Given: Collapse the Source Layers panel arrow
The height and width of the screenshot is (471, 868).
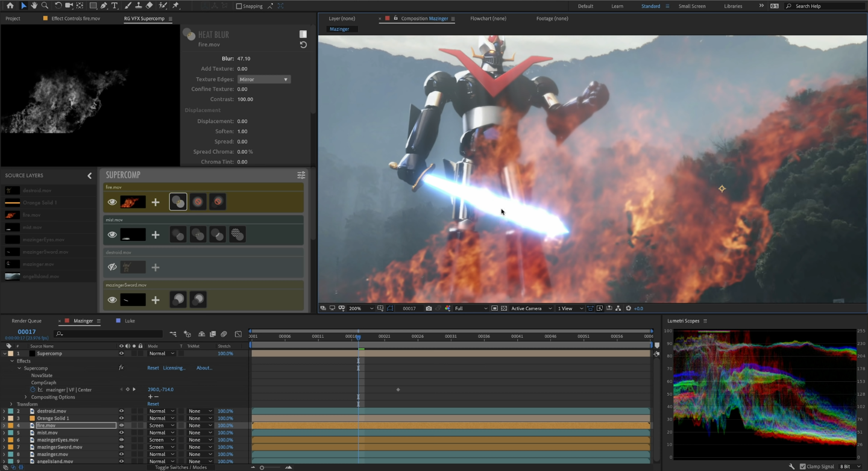Looking at the screenshot, I should click(x=90, y=175).
